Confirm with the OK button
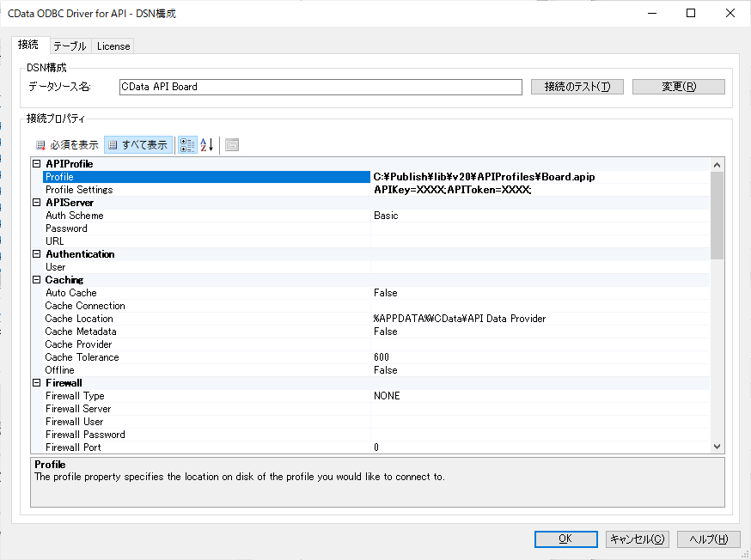Viewport: 751px width, 560px height. (565, 539)
